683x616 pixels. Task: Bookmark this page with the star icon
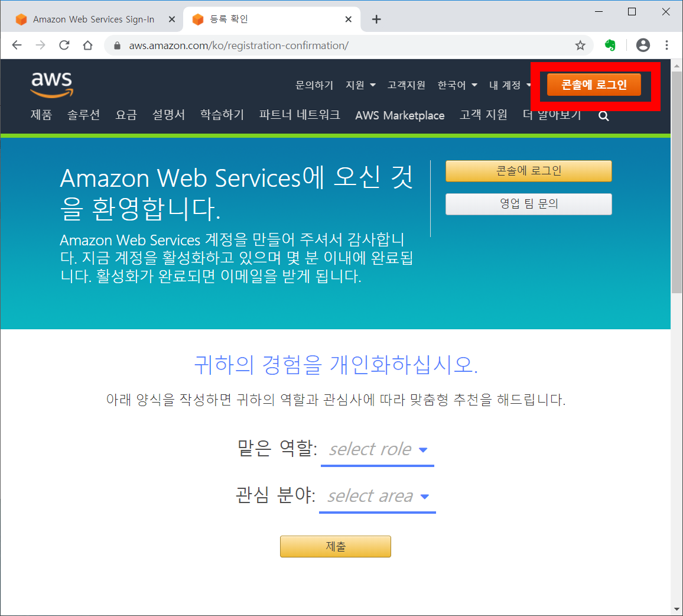pyautogui.click(x=580, y=46)
